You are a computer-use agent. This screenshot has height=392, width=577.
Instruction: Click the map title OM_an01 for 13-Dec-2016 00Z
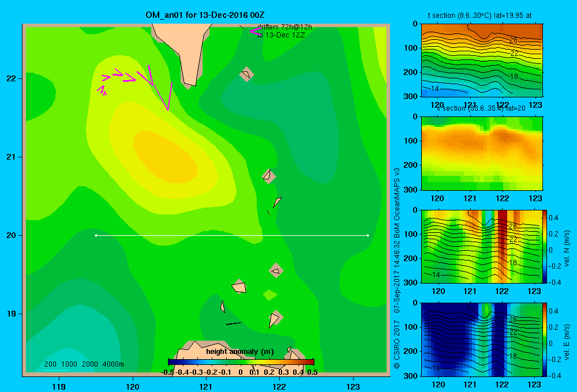[205, 15]
